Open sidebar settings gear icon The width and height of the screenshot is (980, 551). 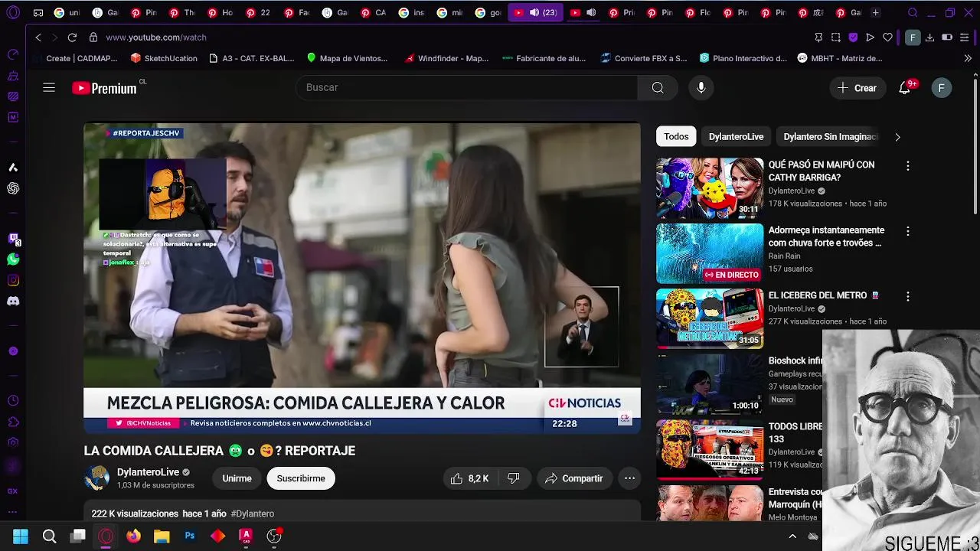[x=13, y=442]
